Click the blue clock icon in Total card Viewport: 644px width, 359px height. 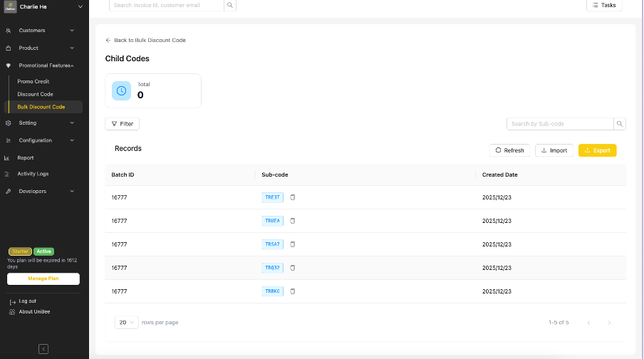[121, 90]
